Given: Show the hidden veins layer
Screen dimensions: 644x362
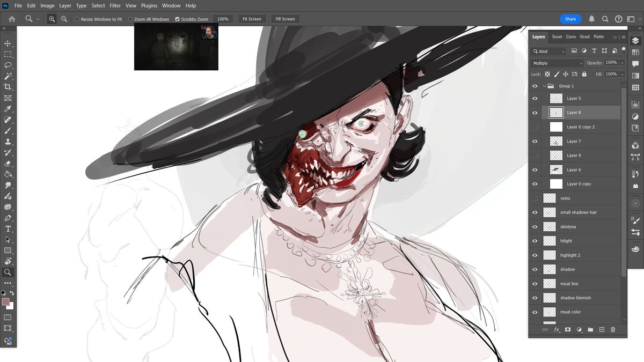Looking at the screenshot, I should pos(535,198).
